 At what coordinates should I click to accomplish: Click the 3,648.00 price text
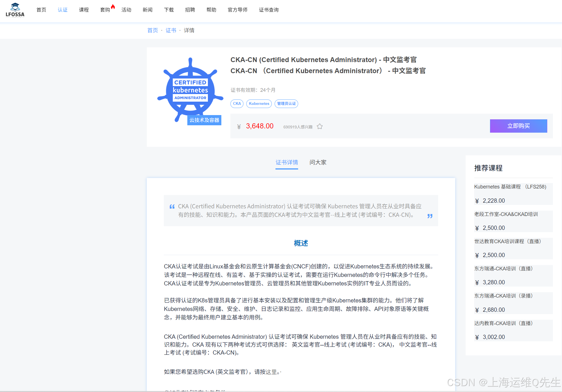point(260,126)
